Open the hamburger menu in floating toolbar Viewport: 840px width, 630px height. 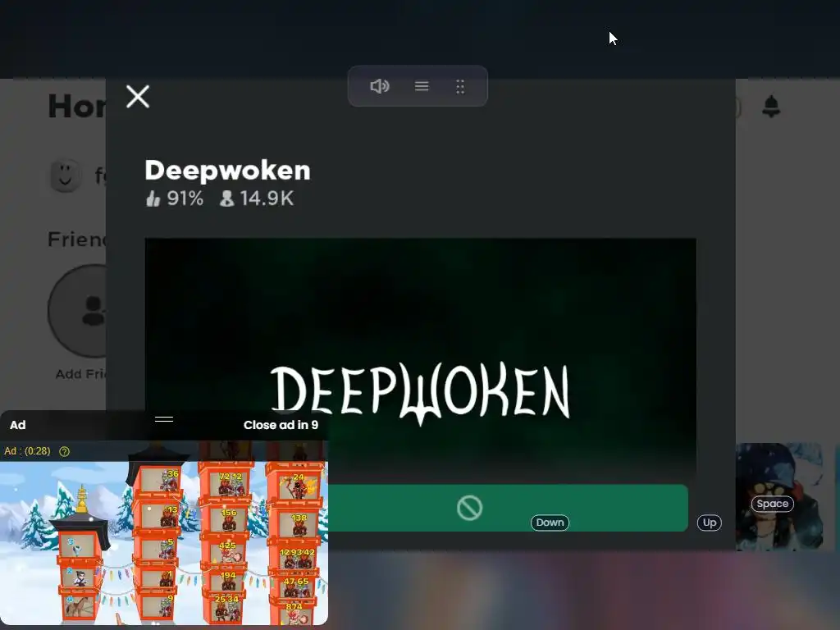[x=422, y=86]
